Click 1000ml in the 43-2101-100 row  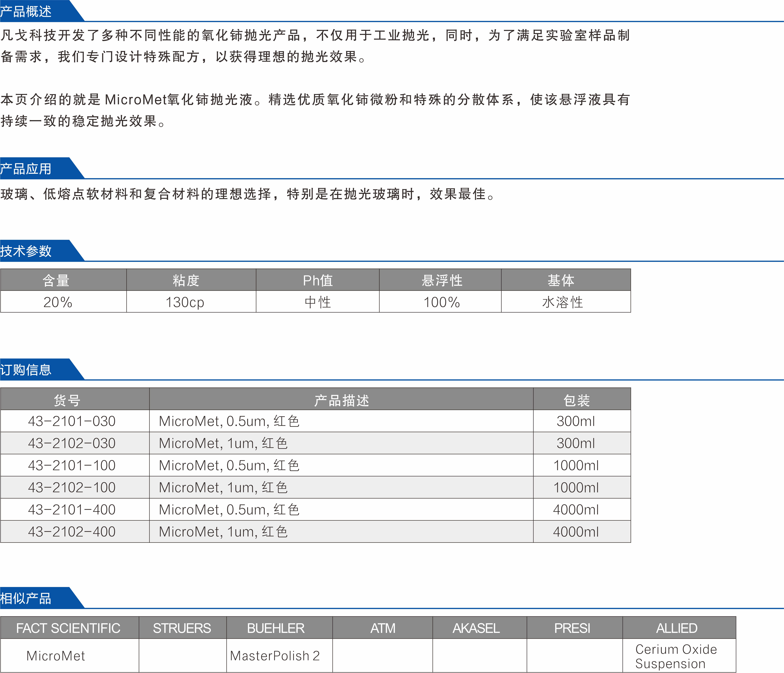(576, 466)
